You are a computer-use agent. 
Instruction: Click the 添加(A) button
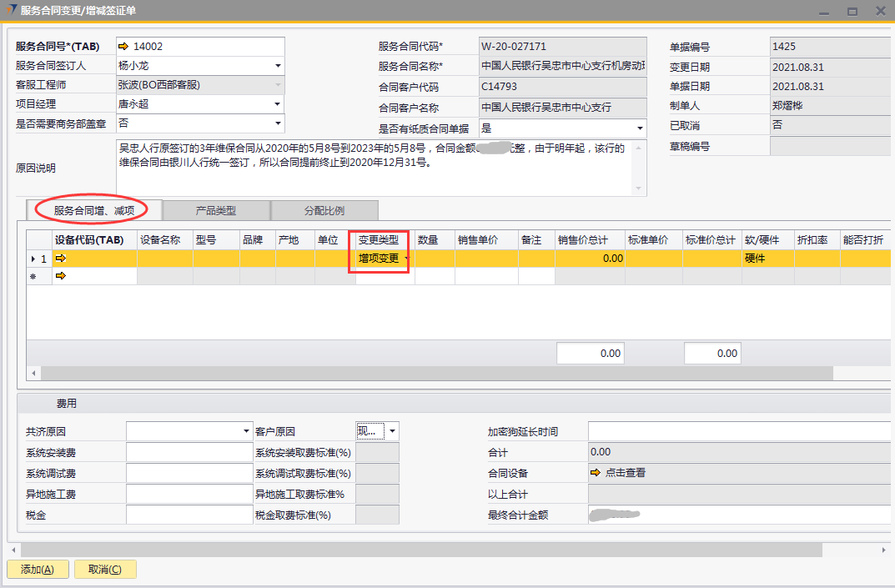pyautogui.click(x=38, y=570)
